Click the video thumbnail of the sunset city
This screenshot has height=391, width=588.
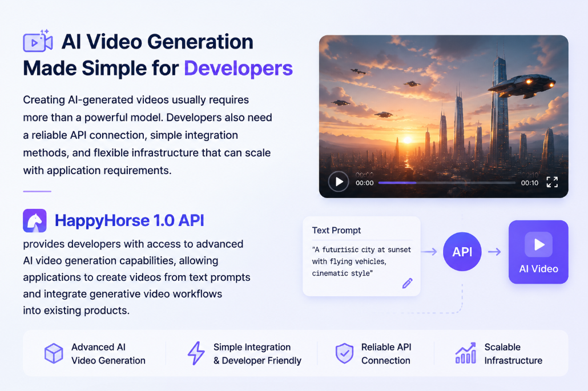tap(444, 116)
